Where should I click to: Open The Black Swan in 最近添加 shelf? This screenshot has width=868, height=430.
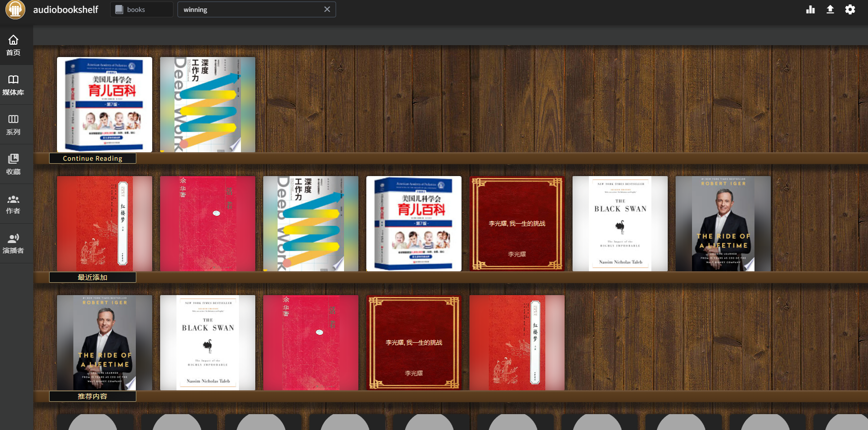pyautogui.click(x=620, y=224)
